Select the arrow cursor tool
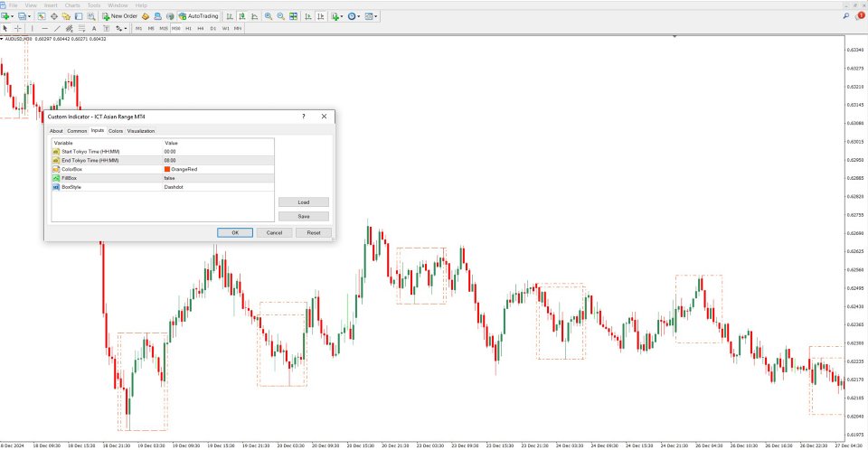868x450 pixels. point(5,28)
